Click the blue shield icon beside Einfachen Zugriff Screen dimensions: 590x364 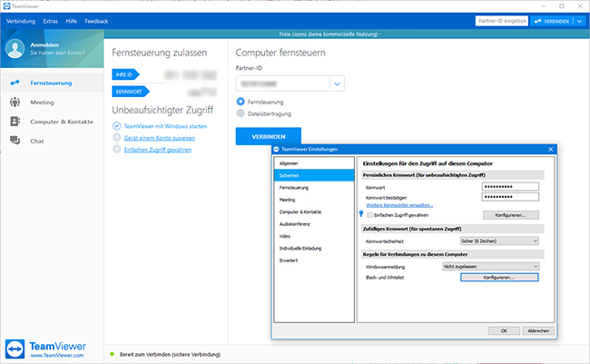[360, 215]
